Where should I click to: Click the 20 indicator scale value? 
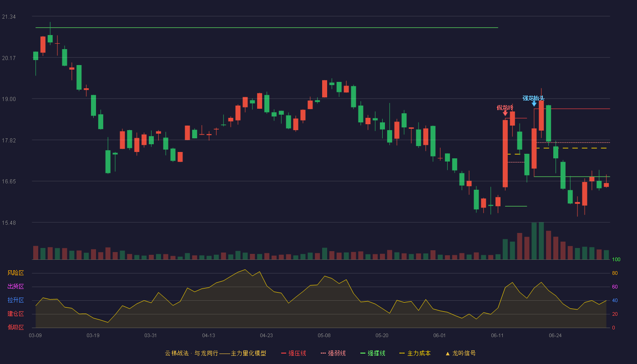[615, 314]
